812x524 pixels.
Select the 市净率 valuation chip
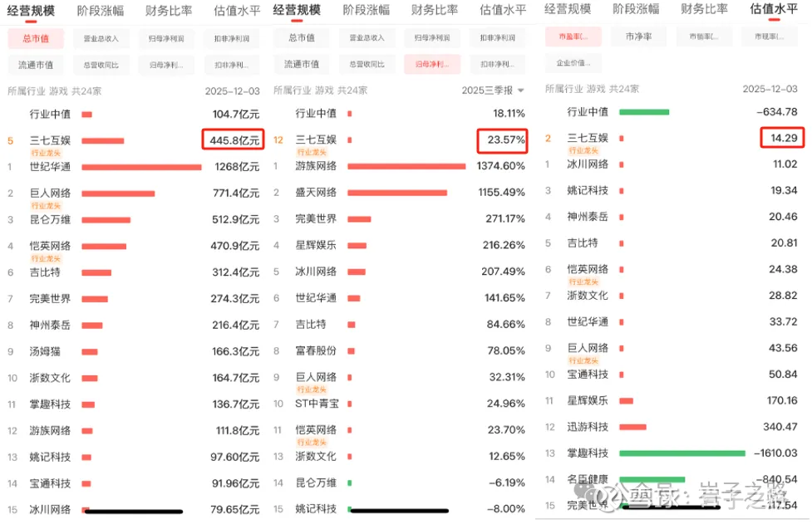click(638, 37)
